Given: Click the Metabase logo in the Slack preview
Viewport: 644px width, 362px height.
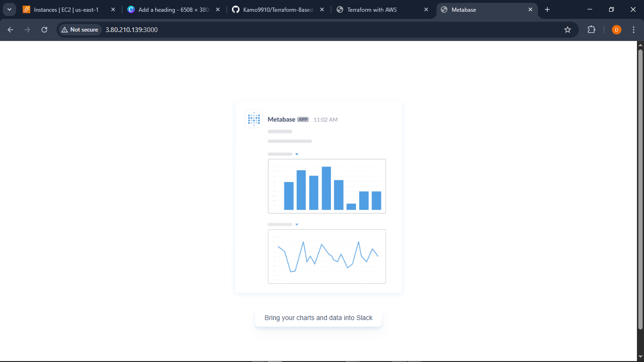Looking at the screenshot, I should click(254, 119).
